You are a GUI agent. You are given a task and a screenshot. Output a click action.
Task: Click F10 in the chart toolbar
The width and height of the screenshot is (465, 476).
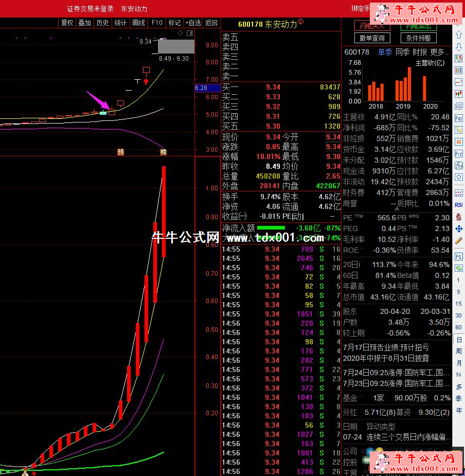pos(157,23)
